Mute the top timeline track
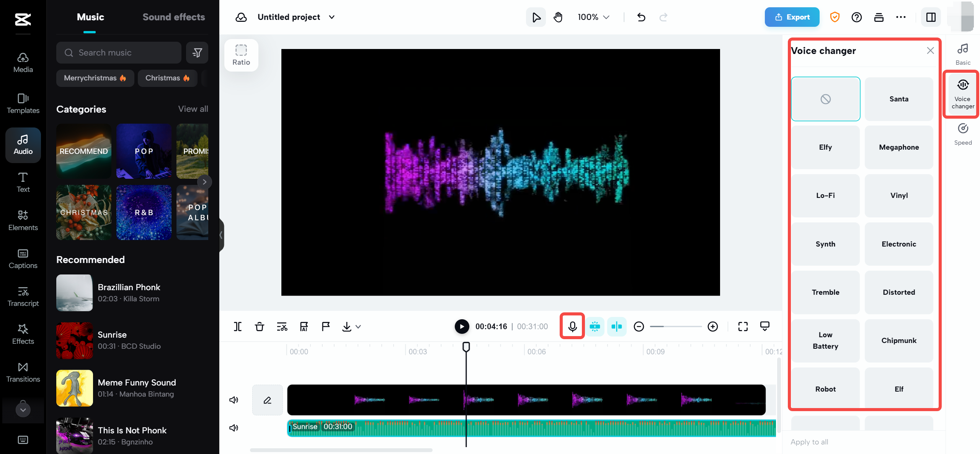980x454 pixels. tap(234, 400)
